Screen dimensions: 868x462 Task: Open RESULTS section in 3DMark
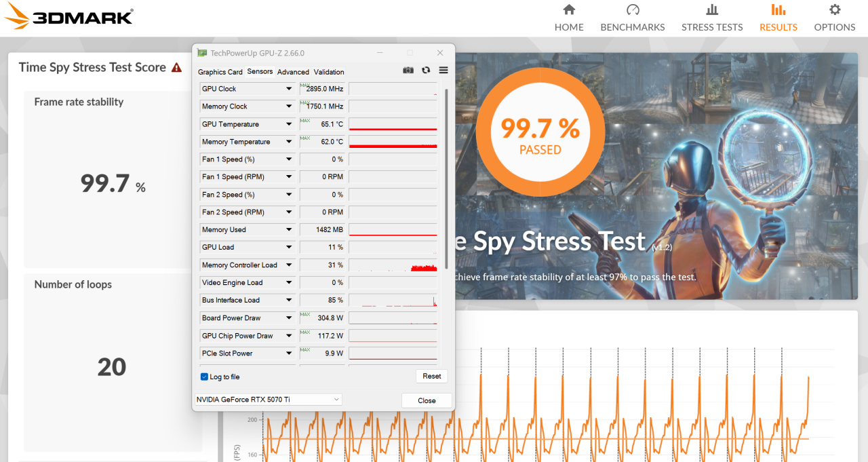click(778, 18)
